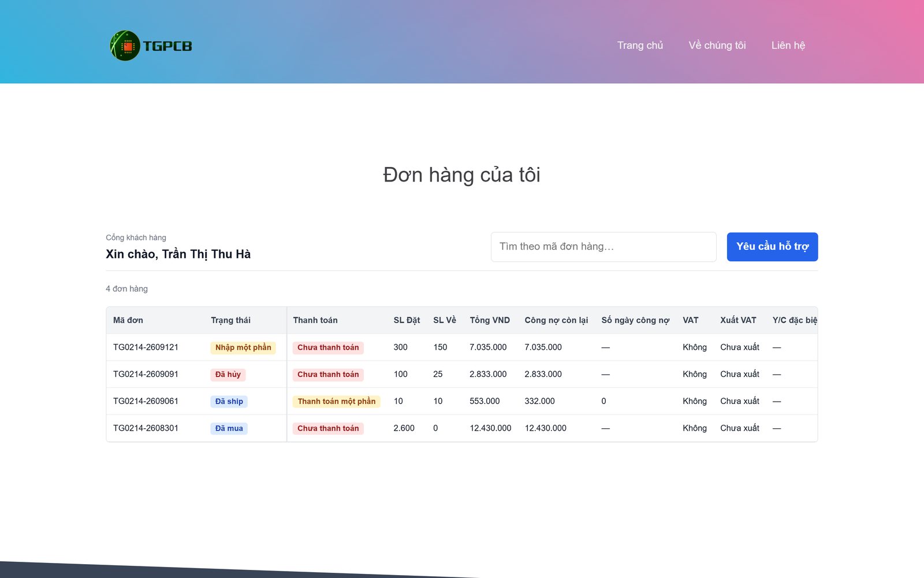
Task: Click the Mã đơn column header
Action: pos(128,320)
